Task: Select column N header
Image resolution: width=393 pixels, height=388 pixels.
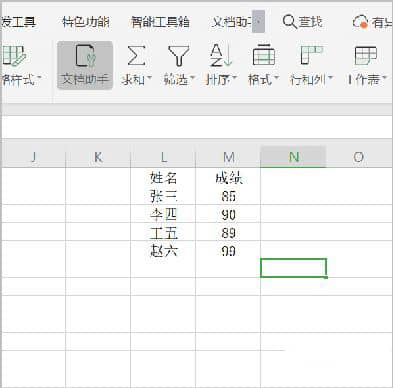Action: [x=293, y=157]
